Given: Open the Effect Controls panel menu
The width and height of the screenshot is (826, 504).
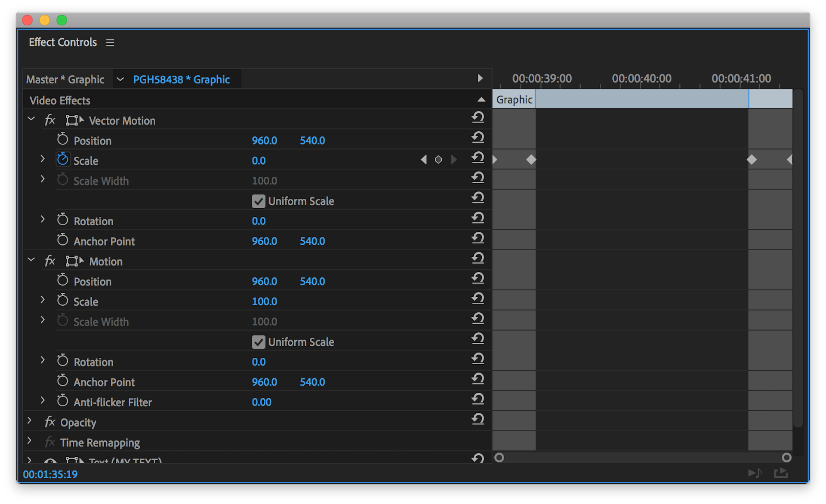Looking at the screenshot, I should point(110,43).
